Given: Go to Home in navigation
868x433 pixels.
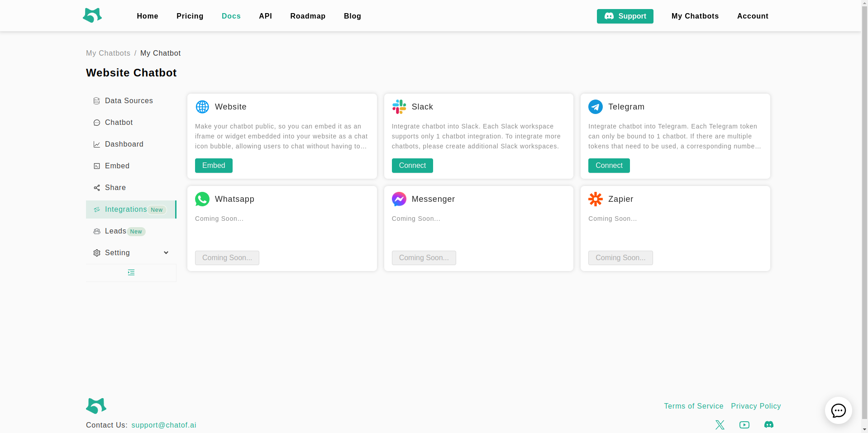Looking at the screenshot, I should point(148,16).
